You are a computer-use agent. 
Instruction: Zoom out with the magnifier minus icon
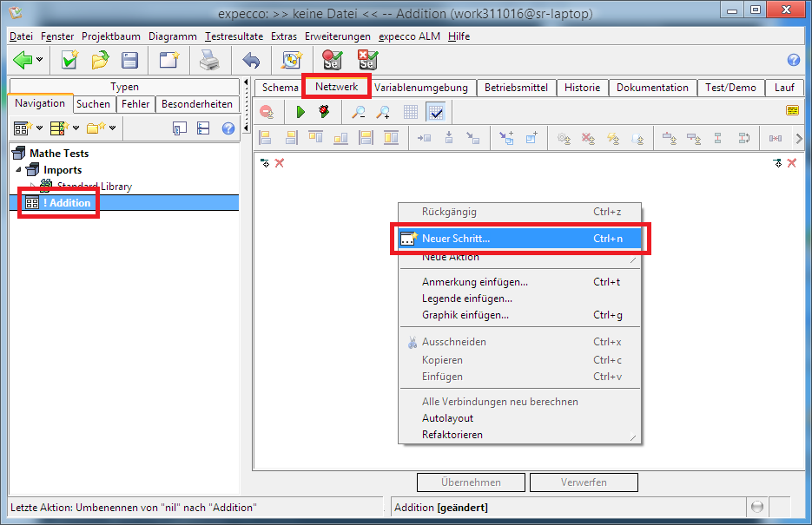pyautogui.click(x=358, y=112)
